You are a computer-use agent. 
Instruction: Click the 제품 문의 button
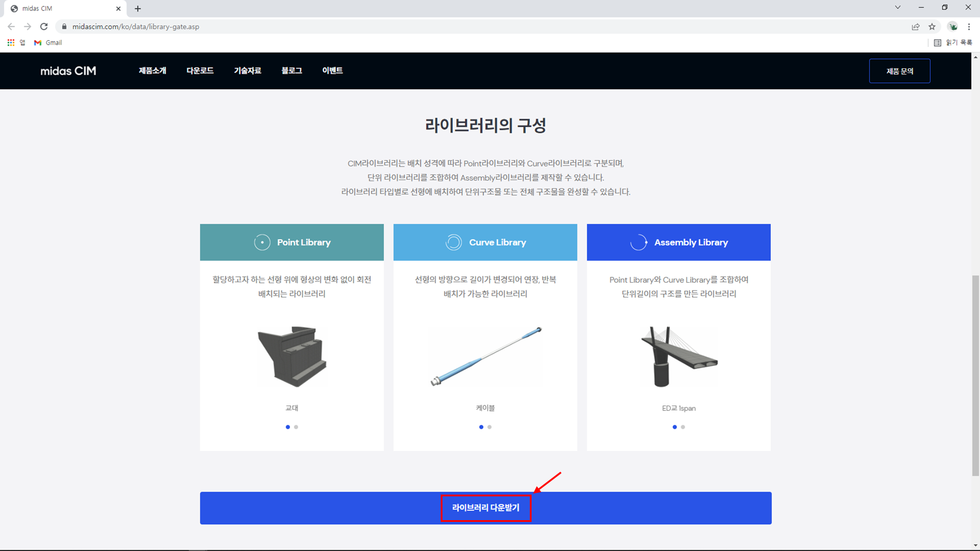pyautogui.click(x=900, y=71)
